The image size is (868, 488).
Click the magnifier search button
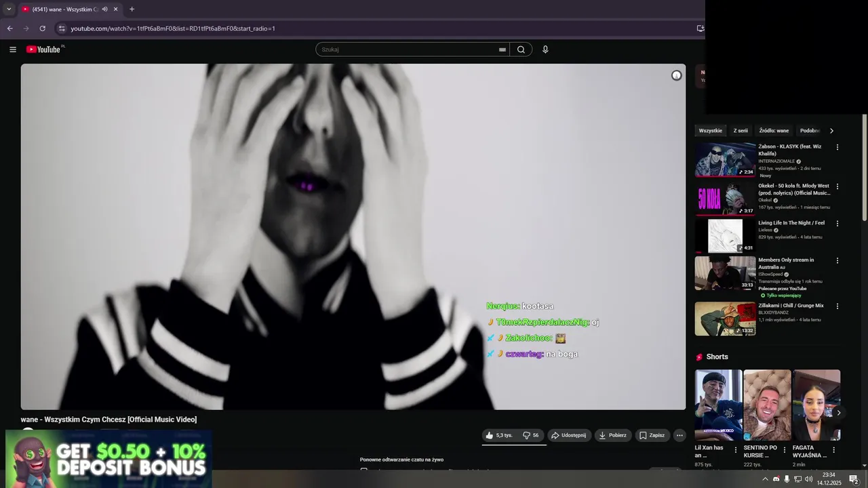pos(521,49)
